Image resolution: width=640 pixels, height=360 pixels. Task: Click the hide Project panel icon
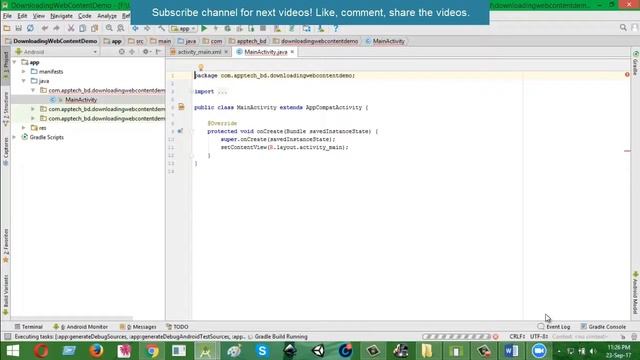158,52
